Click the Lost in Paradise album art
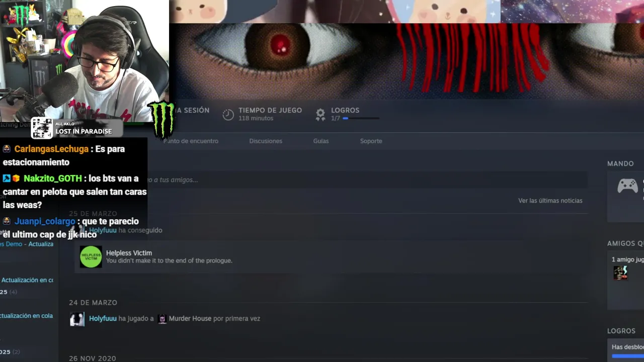644x362 pixels. click(42, 128)
